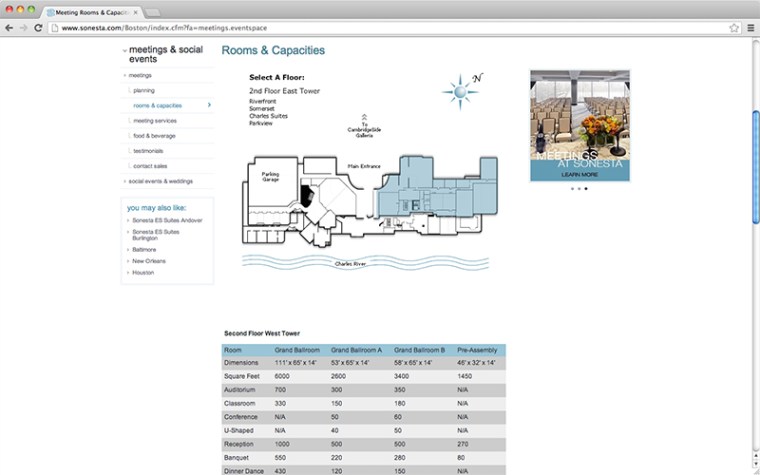This screenshot has width=760, height=475.
Task: Bookmark this page with the star icon
Action: click(734, 28)
